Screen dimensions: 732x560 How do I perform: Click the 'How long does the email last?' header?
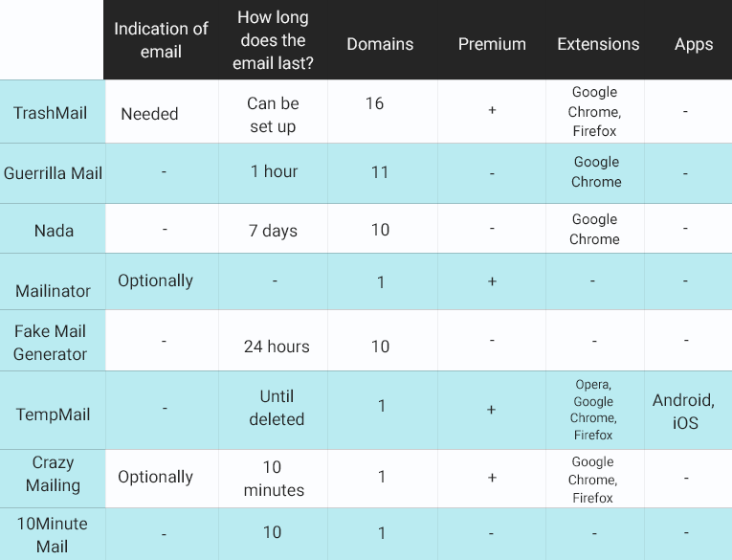pos(273,40)
